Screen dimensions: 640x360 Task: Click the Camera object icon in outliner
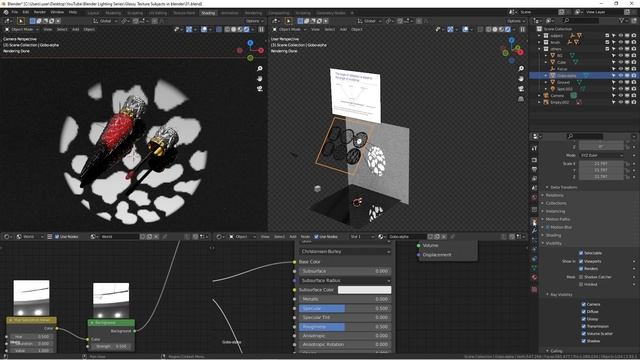click(546, 96)
